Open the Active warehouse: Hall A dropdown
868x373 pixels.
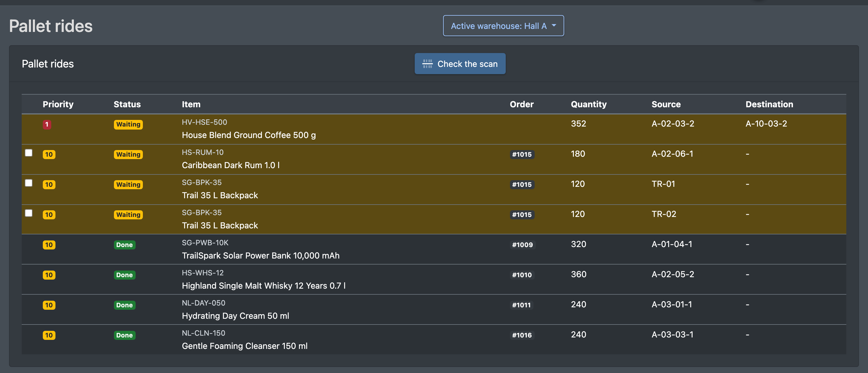503,26
